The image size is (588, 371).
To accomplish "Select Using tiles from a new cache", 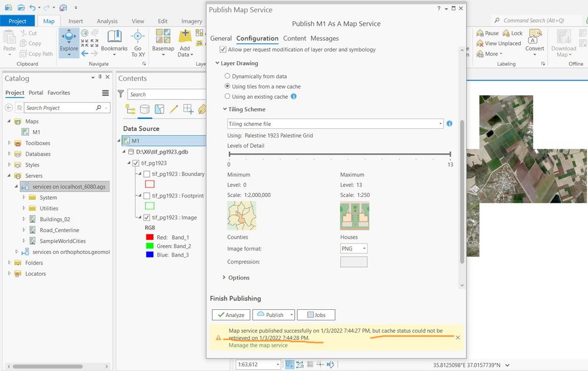I will click(227, 86).
